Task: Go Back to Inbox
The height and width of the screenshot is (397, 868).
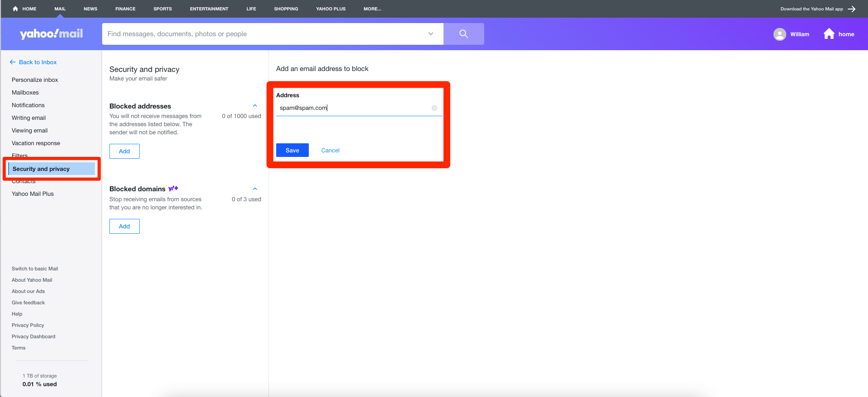Action: [33, 62]
